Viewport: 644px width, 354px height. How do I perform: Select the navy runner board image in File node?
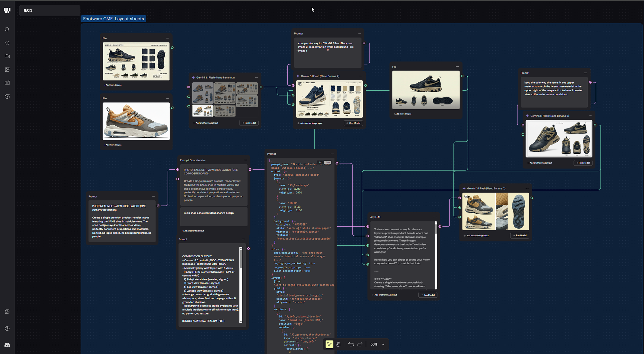[x=136, y=61]
